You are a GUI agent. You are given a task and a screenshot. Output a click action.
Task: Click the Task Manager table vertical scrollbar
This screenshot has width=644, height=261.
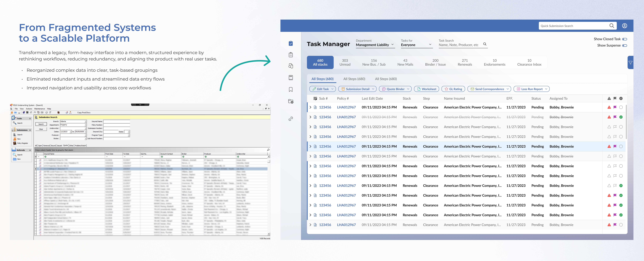click(626, 122)
